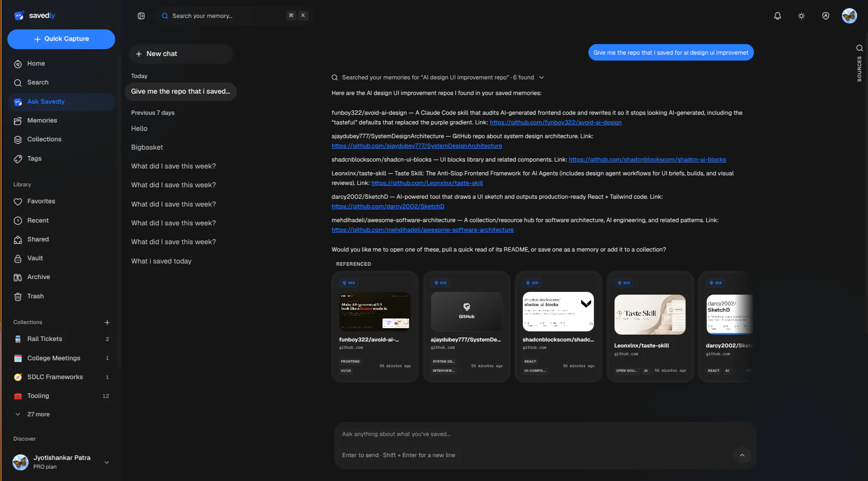Image resolution: width=868 pixels, height=481 pixels.
Task: Open shadcn-ui-blocks GitHub link
Action: [647, 160]
